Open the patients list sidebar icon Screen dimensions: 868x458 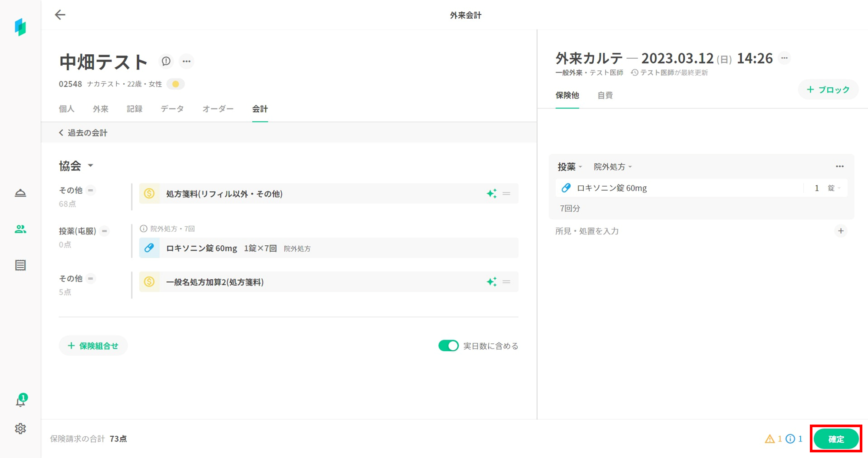tap(20, 229)
